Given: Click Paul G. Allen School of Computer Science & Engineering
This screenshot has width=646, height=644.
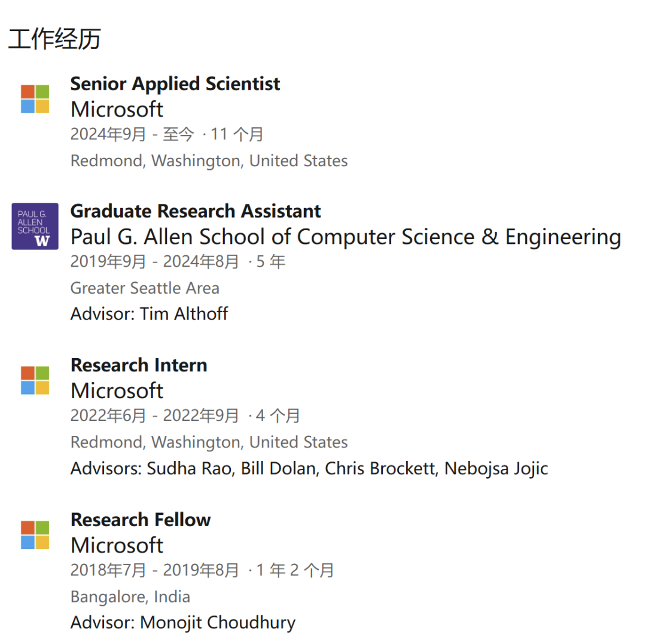Looking at the screenshot, I should (346, 237).
